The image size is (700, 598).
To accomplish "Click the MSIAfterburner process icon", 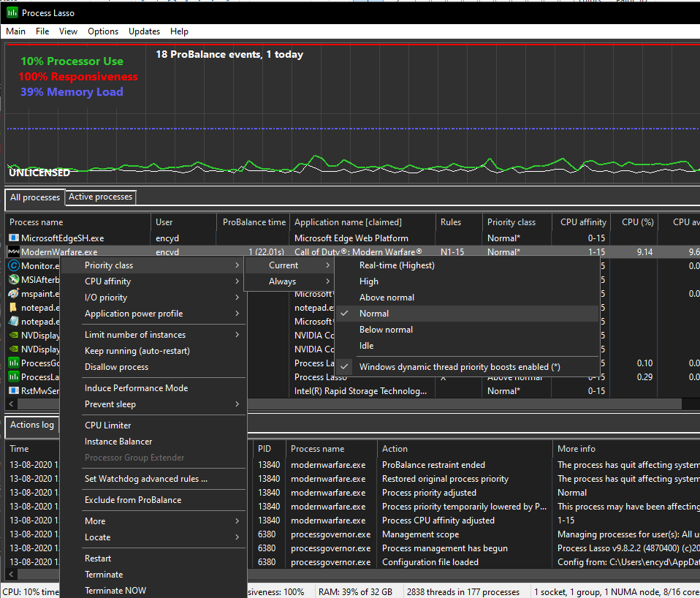I will [14, 279].
